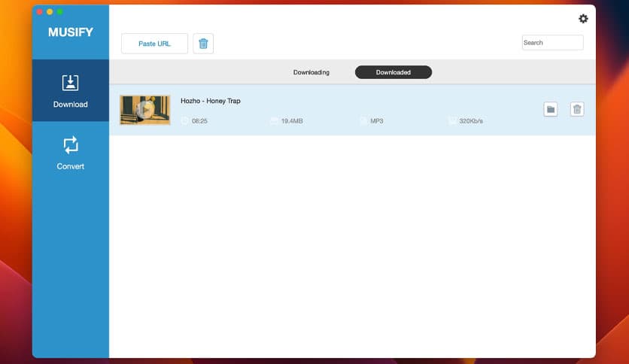Click the clock icon next to 08:25
629x364 pixels.
185,120
